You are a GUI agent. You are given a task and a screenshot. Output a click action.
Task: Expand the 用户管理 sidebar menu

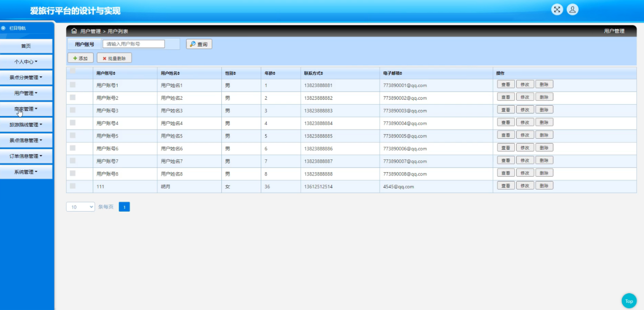point(26,93)
